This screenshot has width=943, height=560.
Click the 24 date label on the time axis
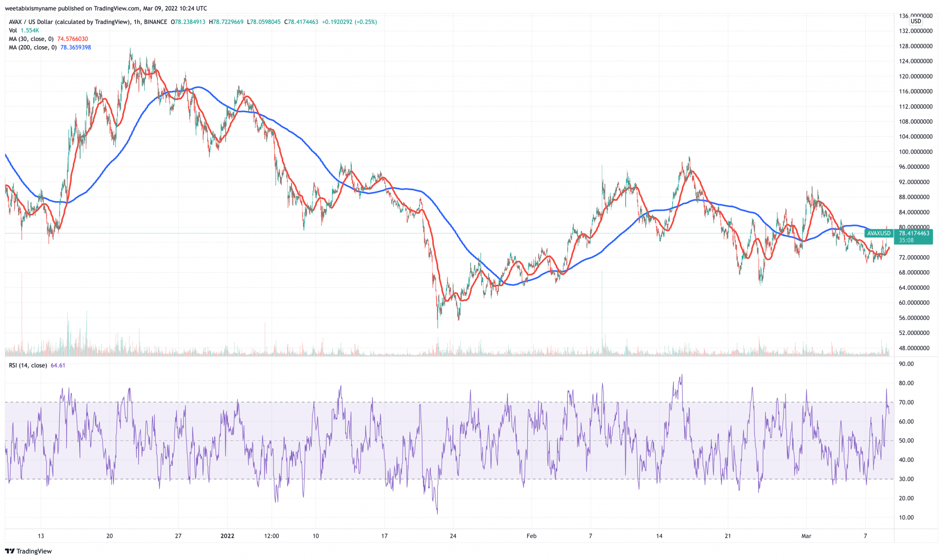point(453,536)
